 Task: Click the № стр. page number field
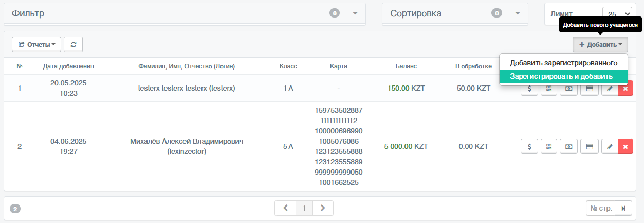click(x=601, y=208)
